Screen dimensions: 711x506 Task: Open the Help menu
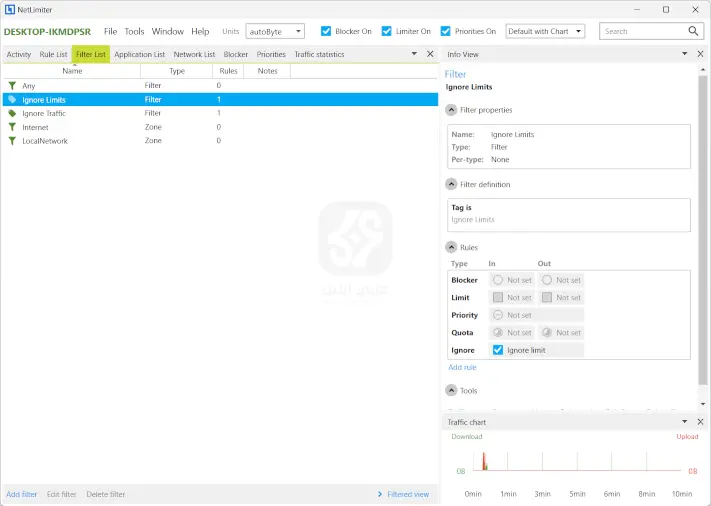coord(200,31)
